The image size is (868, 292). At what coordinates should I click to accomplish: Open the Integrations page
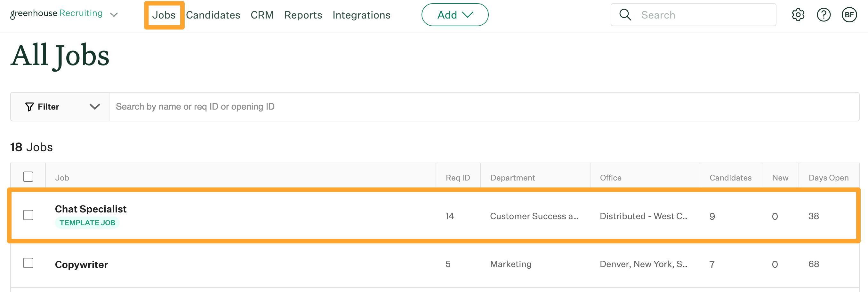coord(361,15)
